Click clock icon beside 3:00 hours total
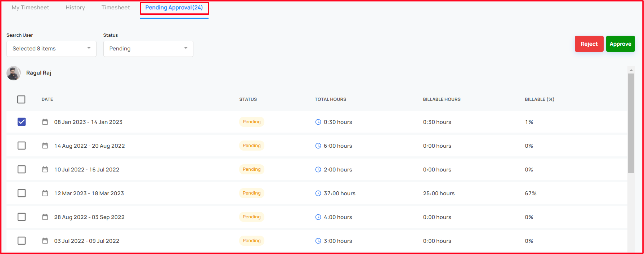Image resolution: width=644 pixels, height=254 pixels. tap(318, 241)
